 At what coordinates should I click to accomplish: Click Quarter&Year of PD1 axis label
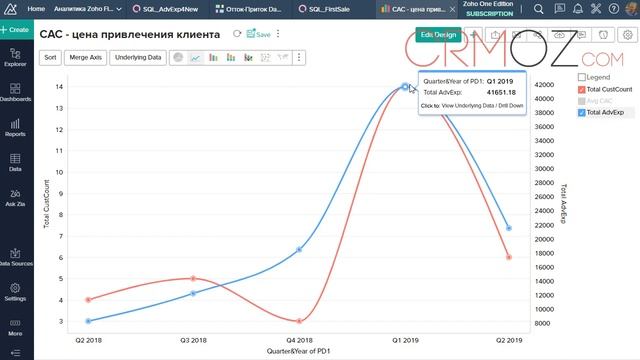coord(298,351)
